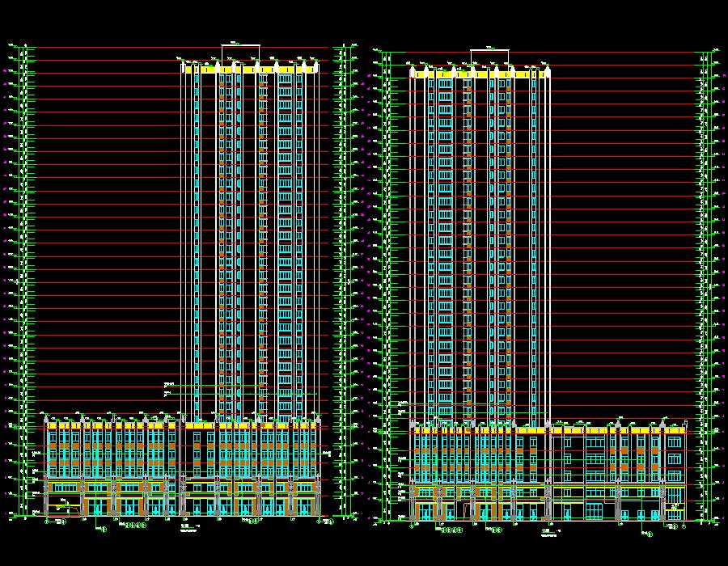Click leftmost grid axis bubble of left elevation
Screen dimensions: 728x566
(x=46, y=522)
